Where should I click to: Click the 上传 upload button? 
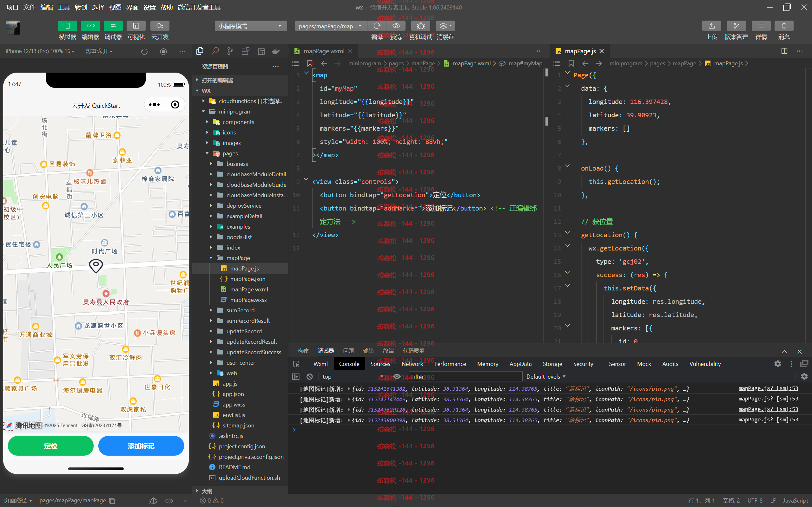(x=711, y=26)
